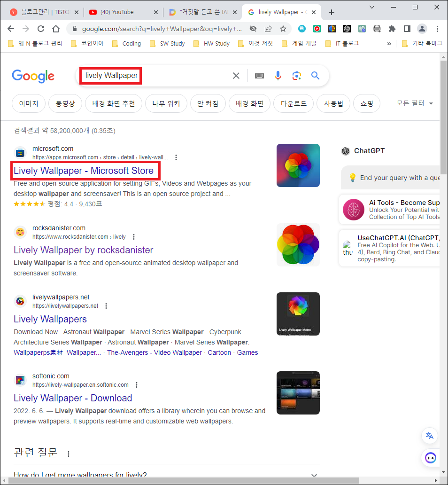Close the lively Wallpaper tab
Screen dimensions: 448x485
point(314,12)
